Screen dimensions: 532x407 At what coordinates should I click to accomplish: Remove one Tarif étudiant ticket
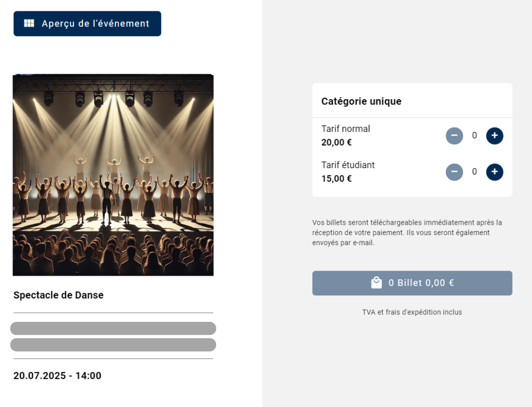pos(454,172)
